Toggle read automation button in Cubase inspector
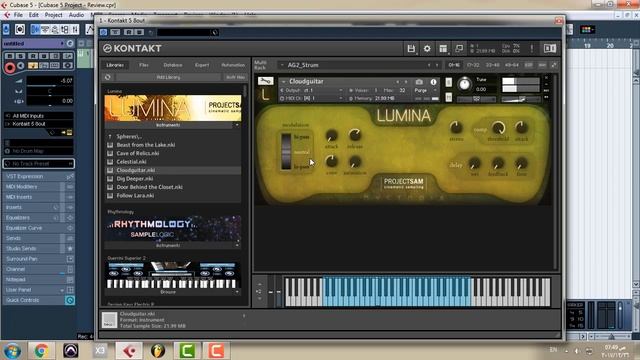This screenshot has width=640, height=360. [33, 56]
